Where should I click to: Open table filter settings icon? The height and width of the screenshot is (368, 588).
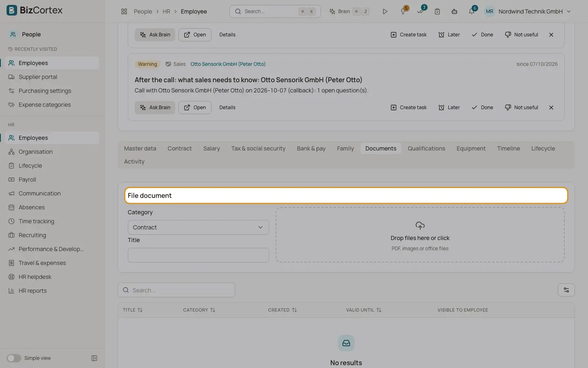click(x=566, y=290)
